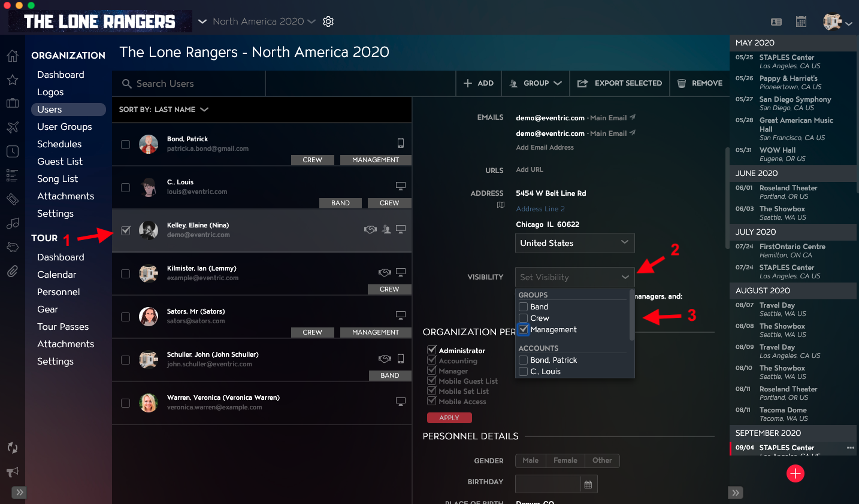Open Personnel under Tour section

[59, 292]
